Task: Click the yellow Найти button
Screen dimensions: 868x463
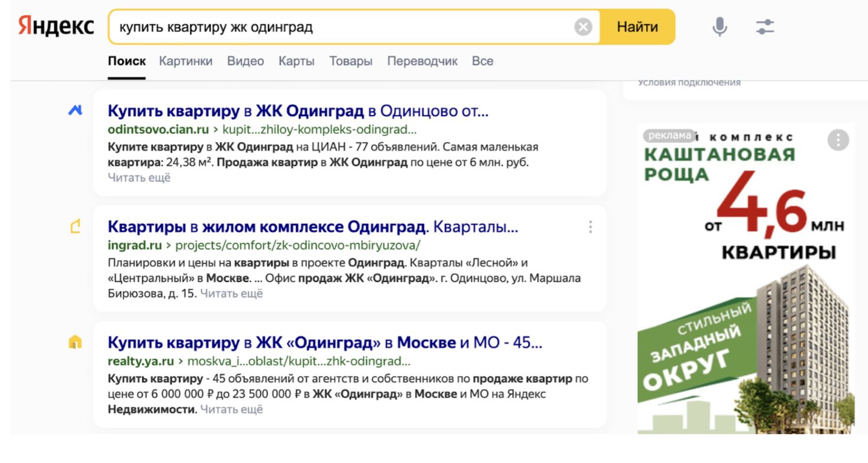Action: (x=637, y=27)
